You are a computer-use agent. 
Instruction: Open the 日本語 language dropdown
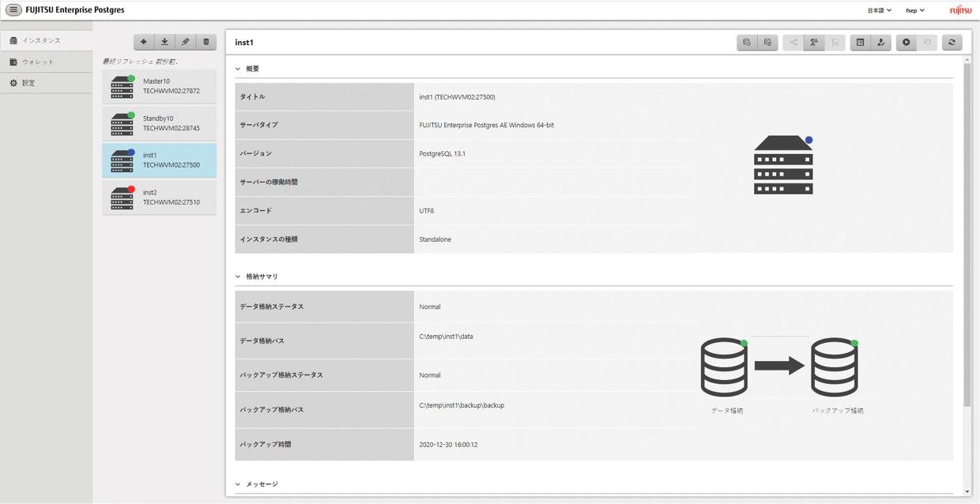[x=880, y=10]
